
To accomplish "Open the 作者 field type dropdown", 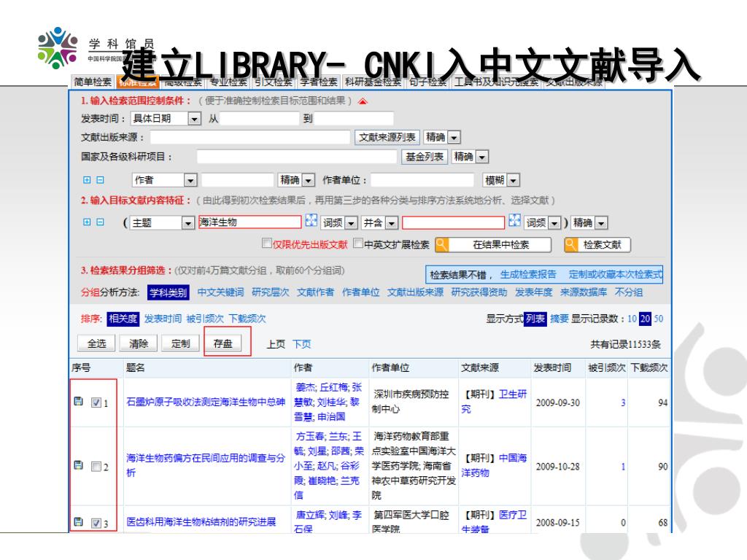I will [190, 180].
